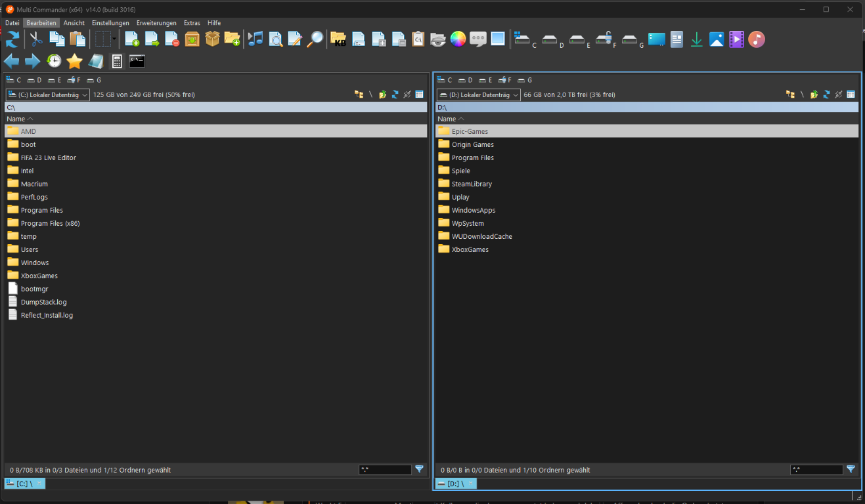865x504 pixels.
Task: Select the [C:] \ tab in left panel
Action: tap(25, 484)
